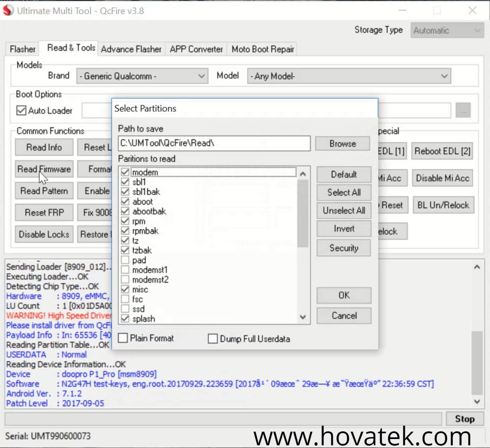
Task: Click the 'Android Ver.' log line
Action: 44,394
